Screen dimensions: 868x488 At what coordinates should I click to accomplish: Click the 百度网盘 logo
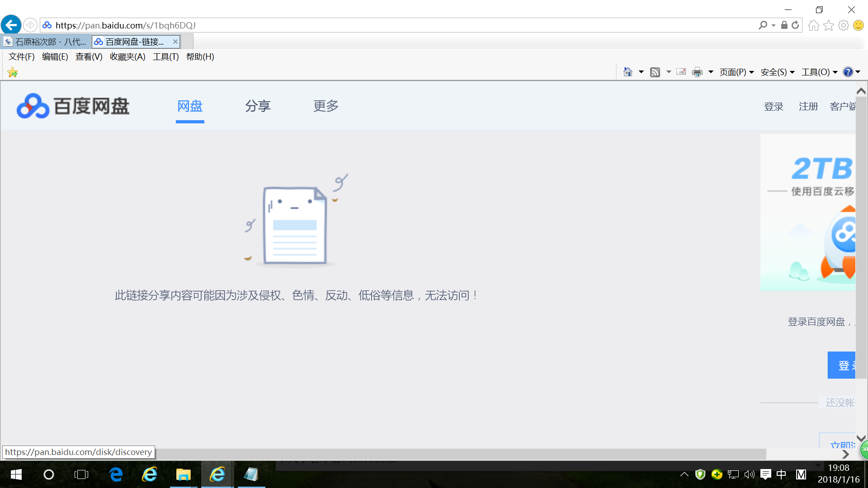tap(73, 106)
